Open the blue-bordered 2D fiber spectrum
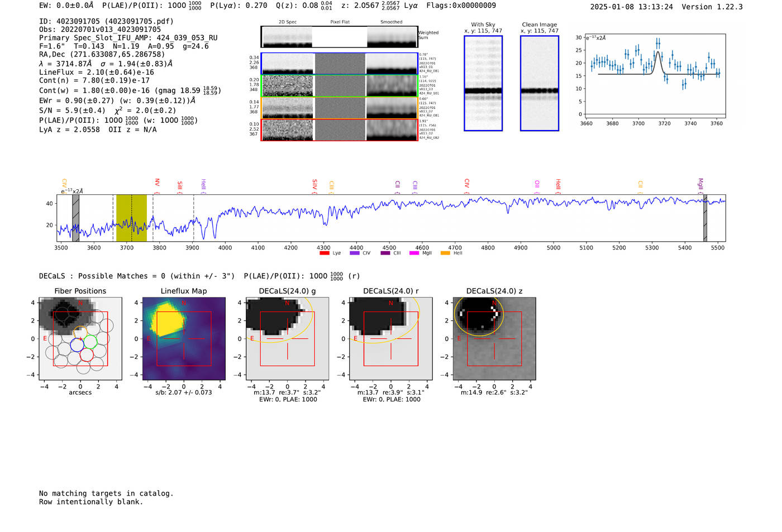 (339, 64)
